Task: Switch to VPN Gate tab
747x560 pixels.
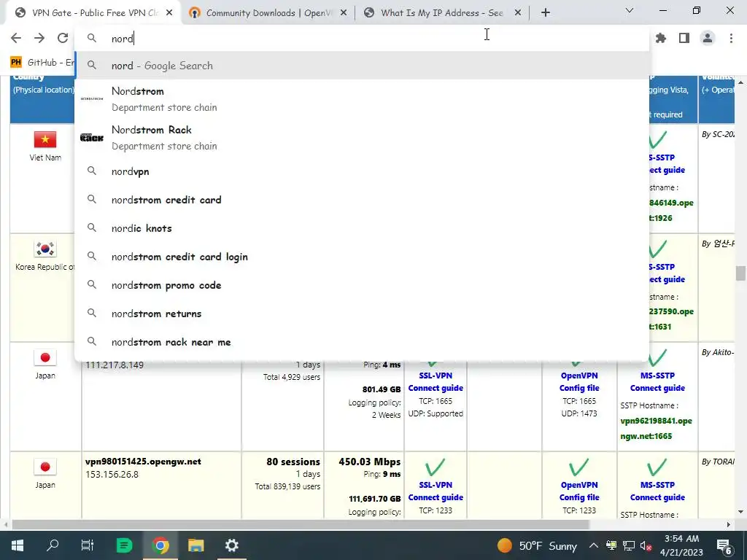Action: pyautogui.click(x=93, y=13)
